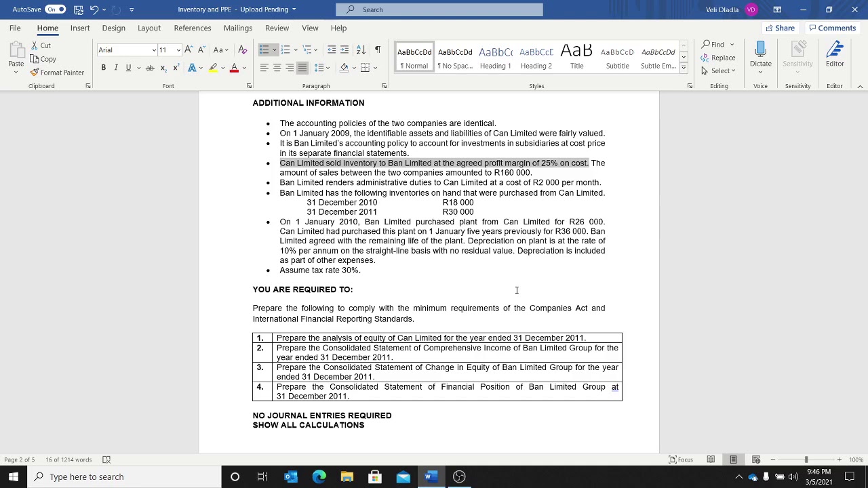The image size is (868, 488).
Task: Click the Increase Indent icon
Action: pyautogui.click(x=344, y=50)
